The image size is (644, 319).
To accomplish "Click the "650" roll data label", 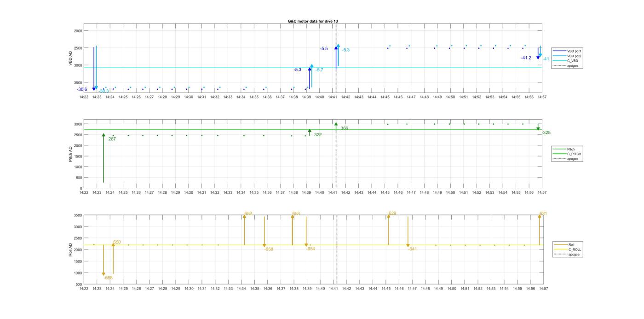I will point(117,242).
